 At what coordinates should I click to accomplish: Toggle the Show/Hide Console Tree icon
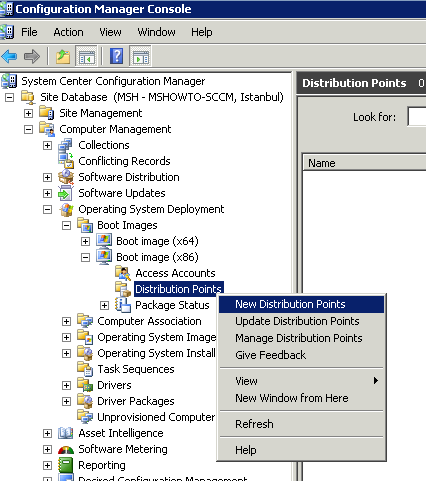tap(86, 56)
